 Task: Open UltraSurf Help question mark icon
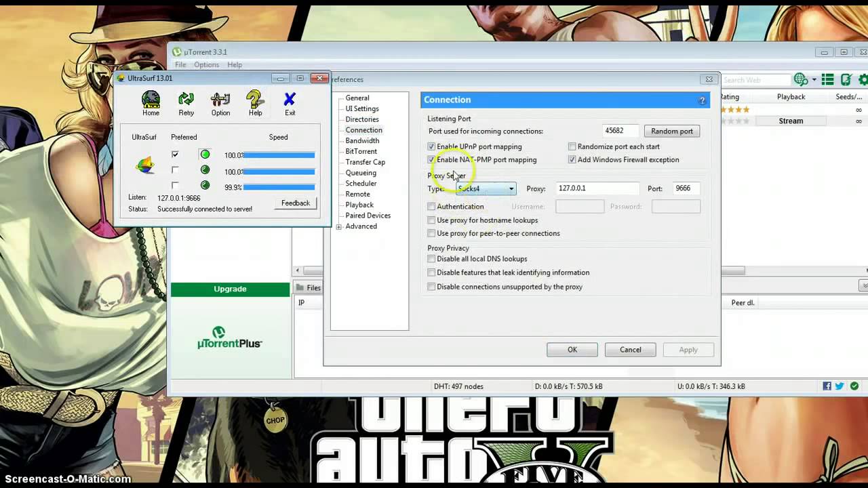click(x=255, y=100)
